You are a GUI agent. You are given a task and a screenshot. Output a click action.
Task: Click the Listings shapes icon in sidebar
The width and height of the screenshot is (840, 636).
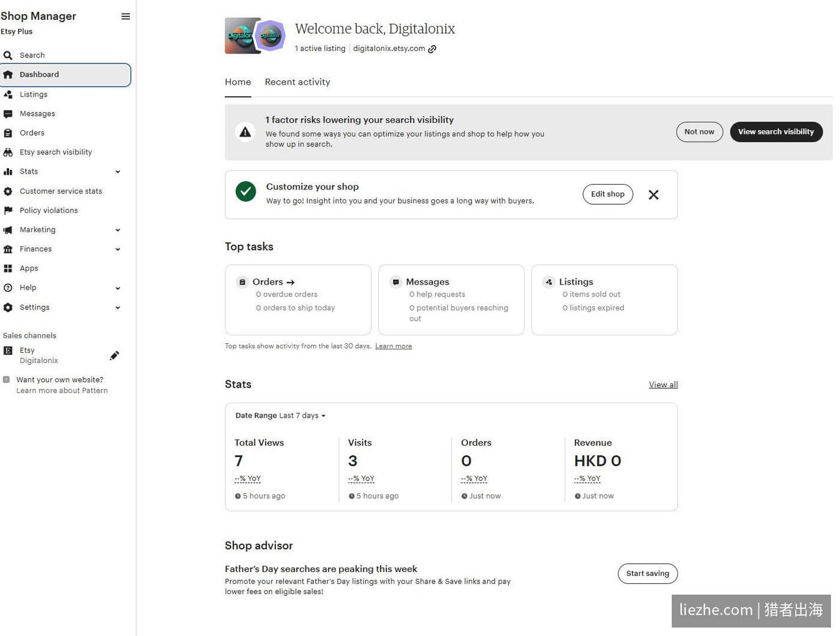pos(8,94)
